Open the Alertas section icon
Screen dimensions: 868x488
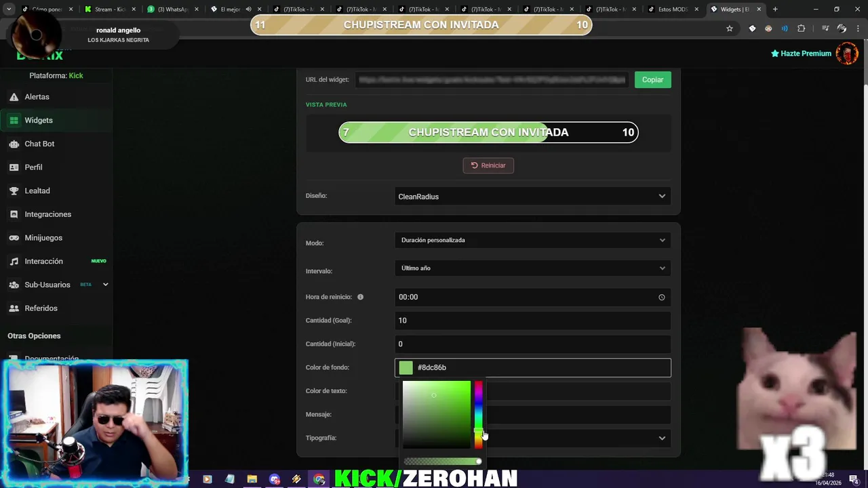[x=14, y=97]
